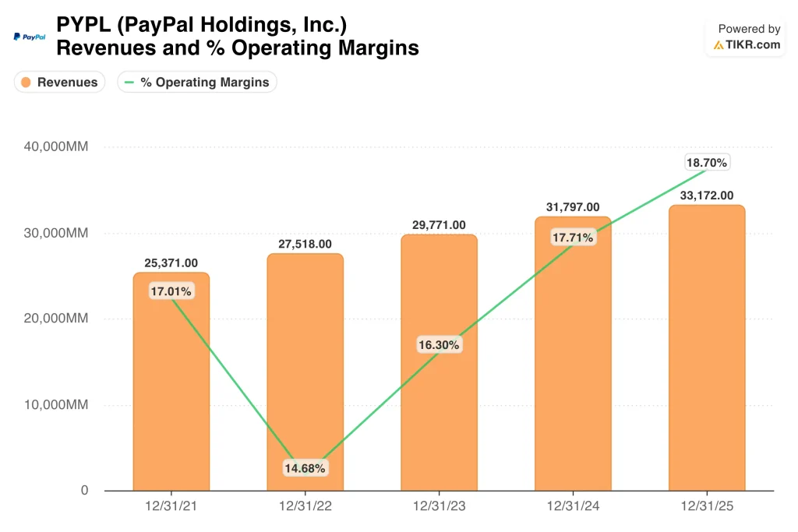
Task: Click the green Operating Margins legend dash
Action: [x=129, y=83]
